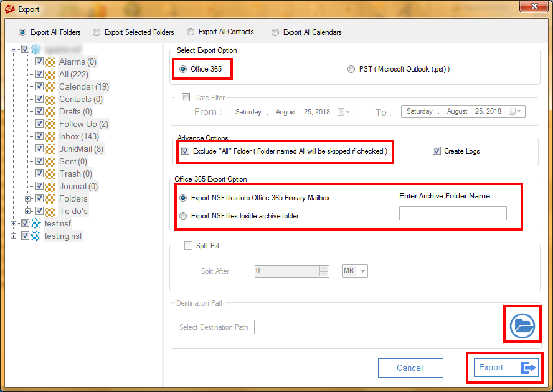Click the Select Destination Path field
553x392 pixels.
point(376,327)
